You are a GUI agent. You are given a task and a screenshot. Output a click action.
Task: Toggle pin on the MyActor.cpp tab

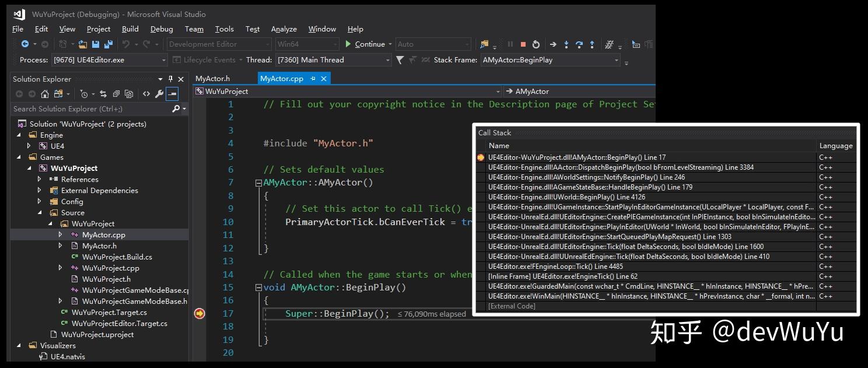coord(313,78)
